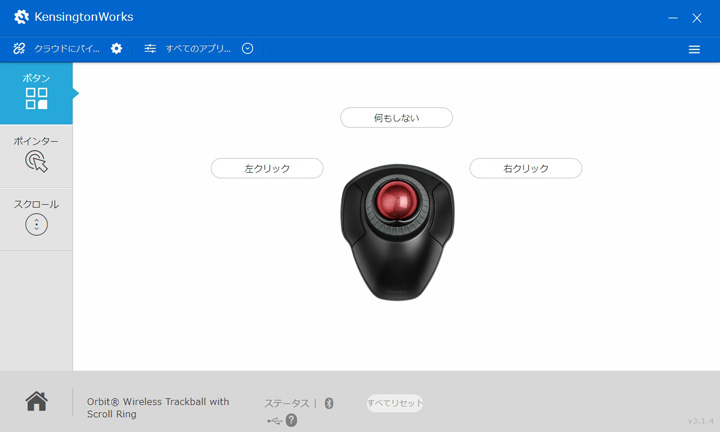This screenshot has height=432, width=720.
Task: Click the red trackball on device image
Action: 397,200
